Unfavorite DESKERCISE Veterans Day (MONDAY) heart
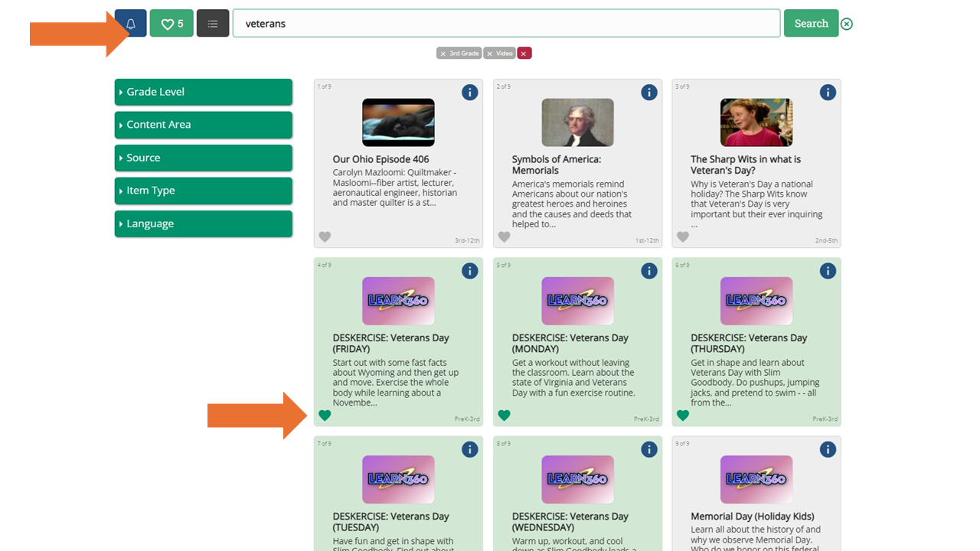Viewport: 980px width, 551px height. (504, 416)
